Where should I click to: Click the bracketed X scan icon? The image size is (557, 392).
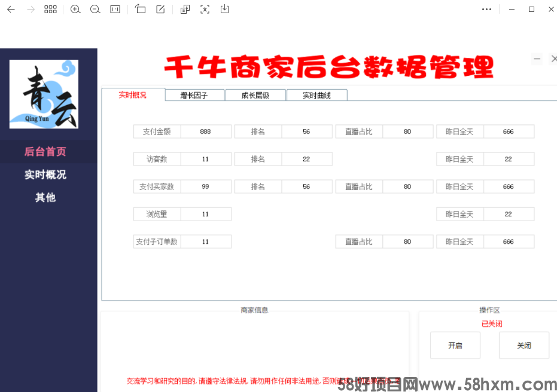(205, 9)
